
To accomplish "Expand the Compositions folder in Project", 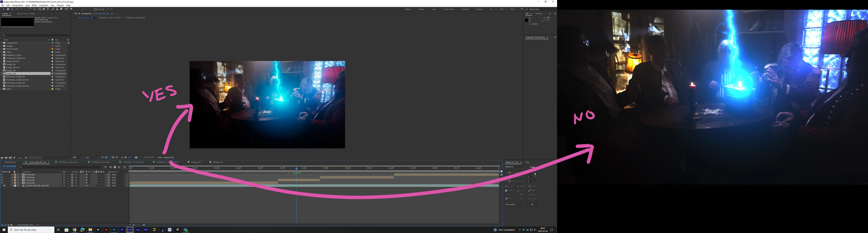I will pyautogui.click(x=2, y=43).
